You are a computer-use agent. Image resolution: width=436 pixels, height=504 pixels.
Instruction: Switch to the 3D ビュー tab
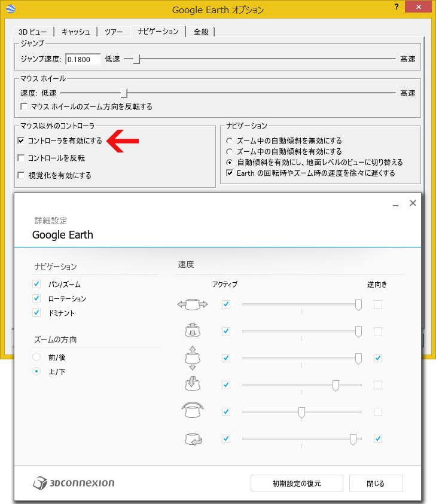tap(33, 32)
